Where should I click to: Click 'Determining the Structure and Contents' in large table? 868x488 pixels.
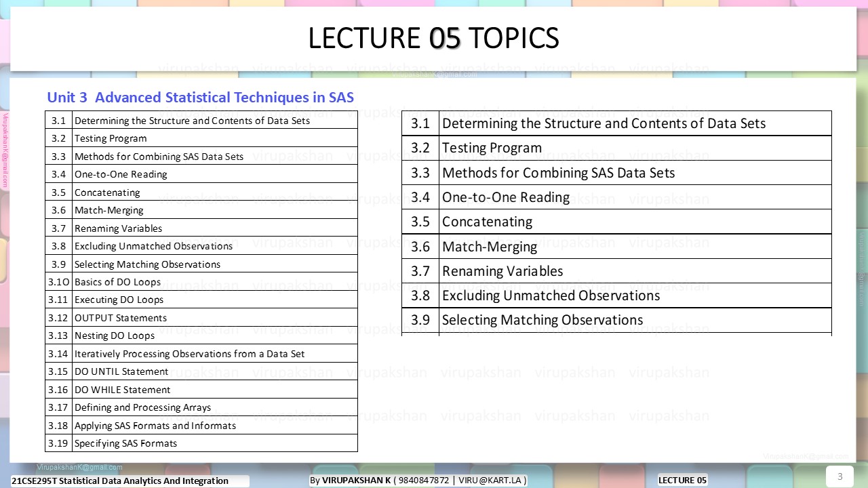(x=604, y=123)
